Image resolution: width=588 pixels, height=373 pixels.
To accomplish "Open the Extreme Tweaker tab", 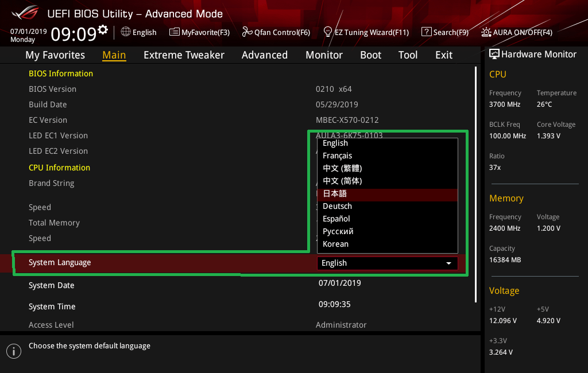I will (x=184, y=55).
